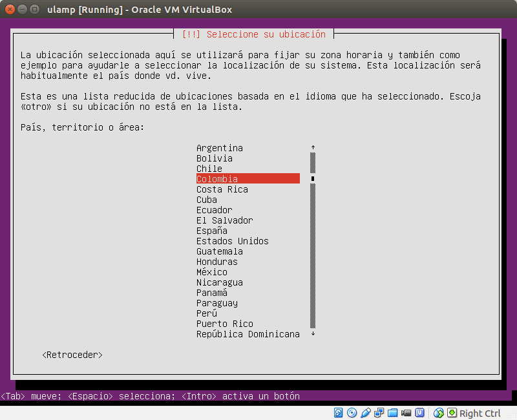Click the virtualization features chip icon
The width and height of the screenshot is (517, 420).
[419, 413]
